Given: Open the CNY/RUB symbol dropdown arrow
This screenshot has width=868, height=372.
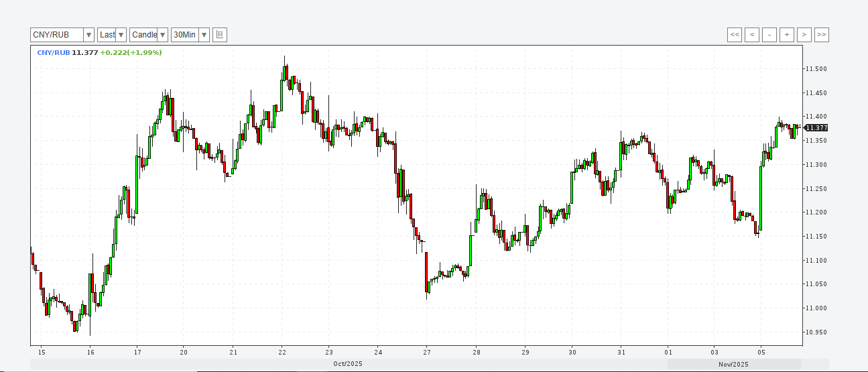Looking at the screenshot, I should tap(88, 35).
